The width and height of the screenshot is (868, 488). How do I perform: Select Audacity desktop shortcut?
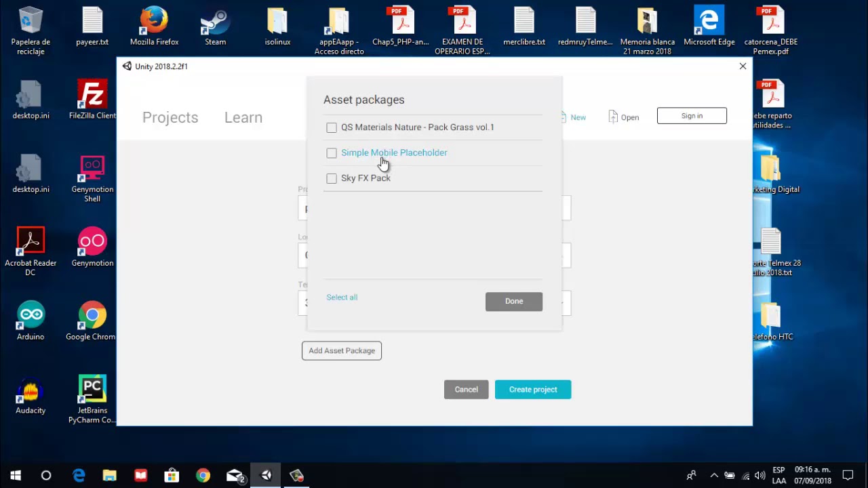point(31,394)
